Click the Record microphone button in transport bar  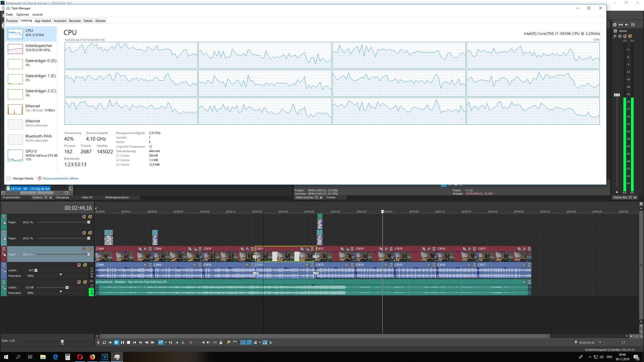[x=98, y=342]
